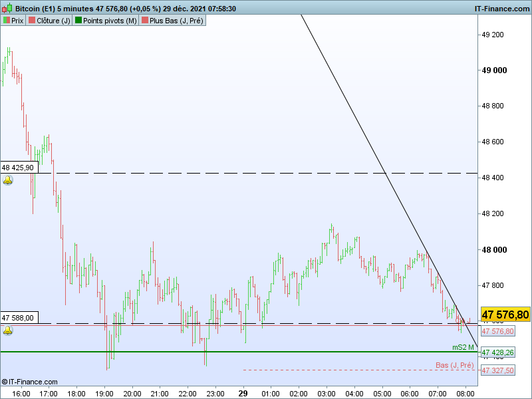The width and height of the screenshot is (532, 399).
Task: Click the 49 000 price axis label
Action: (494, 70)
